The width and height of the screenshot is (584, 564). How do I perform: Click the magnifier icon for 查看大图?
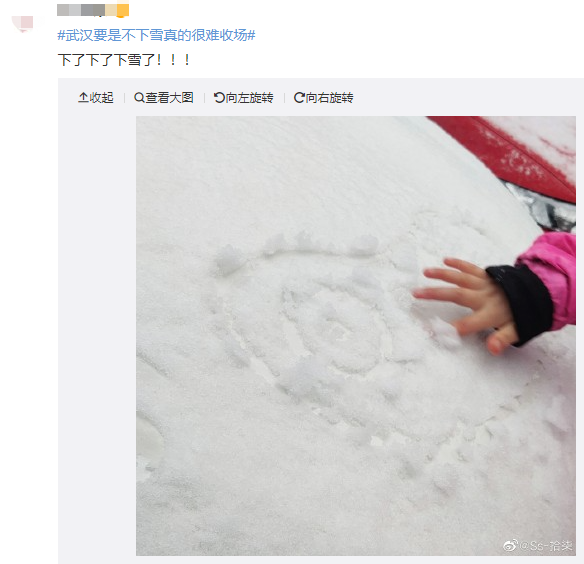139,98
